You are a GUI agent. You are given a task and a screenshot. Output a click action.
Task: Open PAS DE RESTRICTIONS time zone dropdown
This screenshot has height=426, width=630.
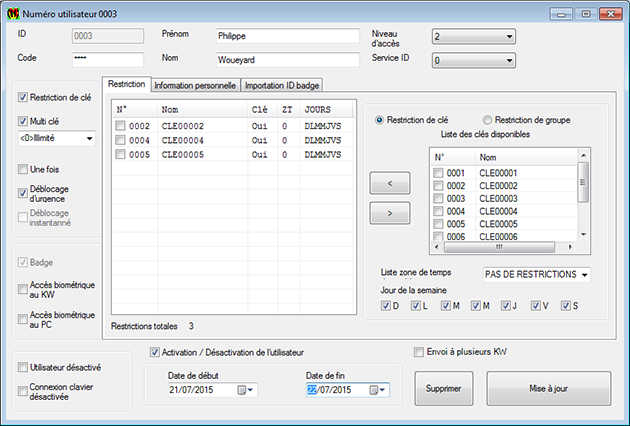[x=537, y=274]
